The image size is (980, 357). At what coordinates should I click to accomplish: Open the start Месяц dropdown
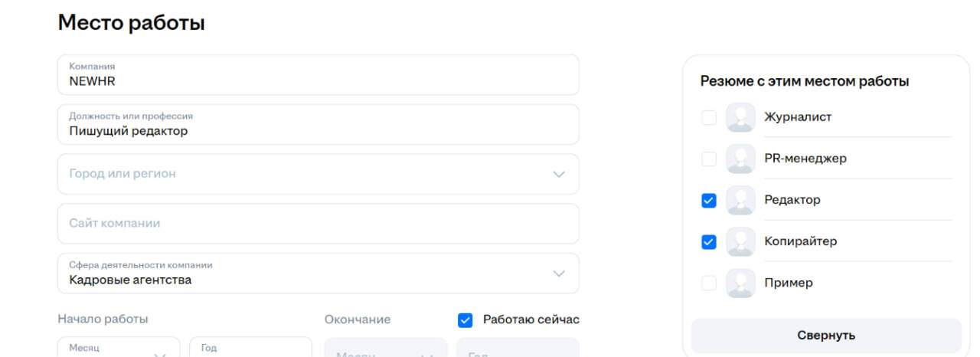(x=119, y=347)
